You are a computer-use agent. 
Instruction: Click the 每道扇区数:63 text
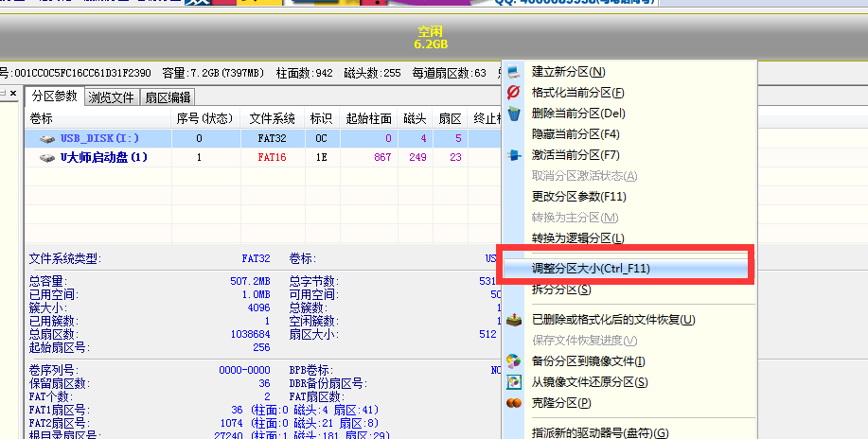point(449,73)
